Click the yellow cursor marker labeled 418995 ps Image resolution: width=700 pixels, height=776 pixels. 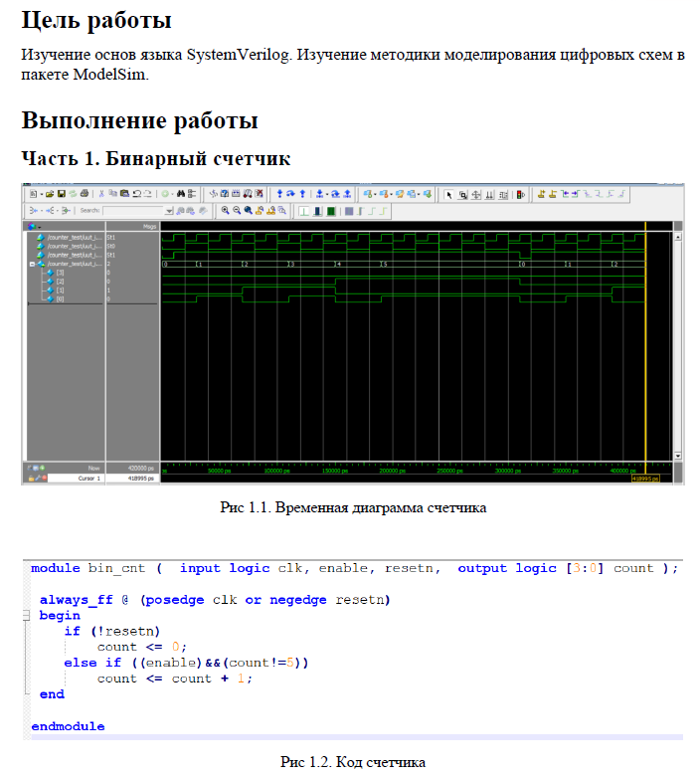pos(645,479)
